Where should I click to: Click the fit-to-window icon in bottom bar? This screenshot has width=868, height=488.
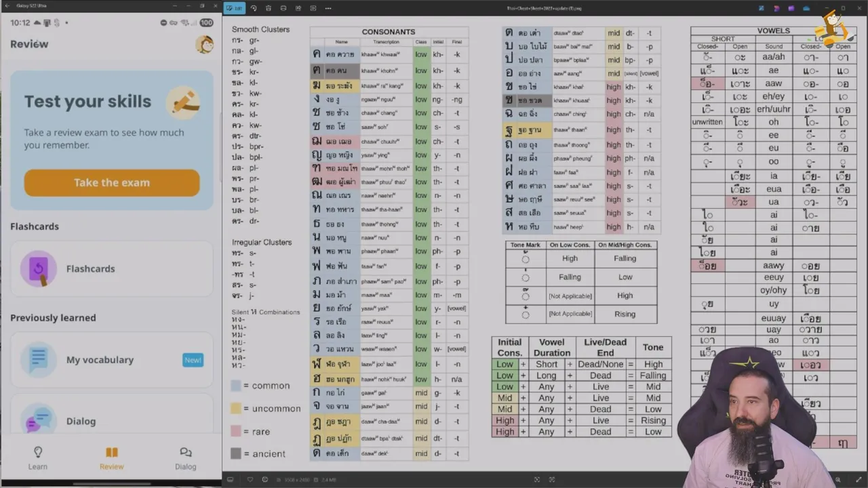pyautogui.click(x=537, y=480)
